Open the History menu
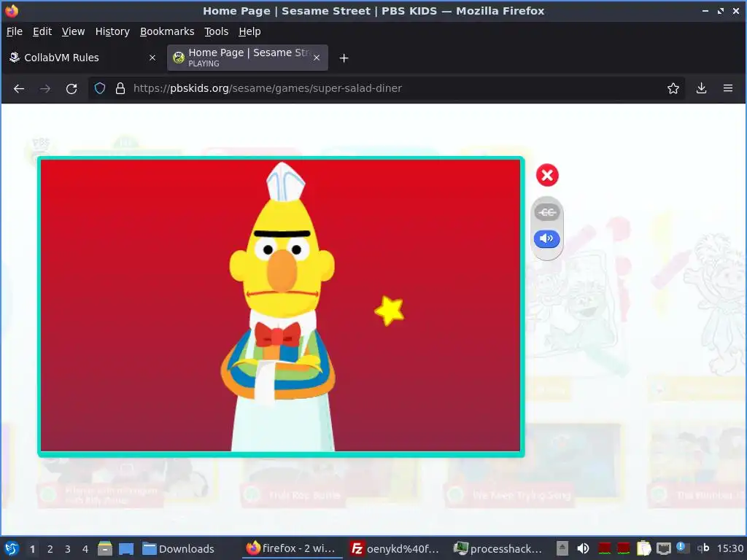Image resolution: width=747 pixels, height=560 pixels. pos(112,31)
